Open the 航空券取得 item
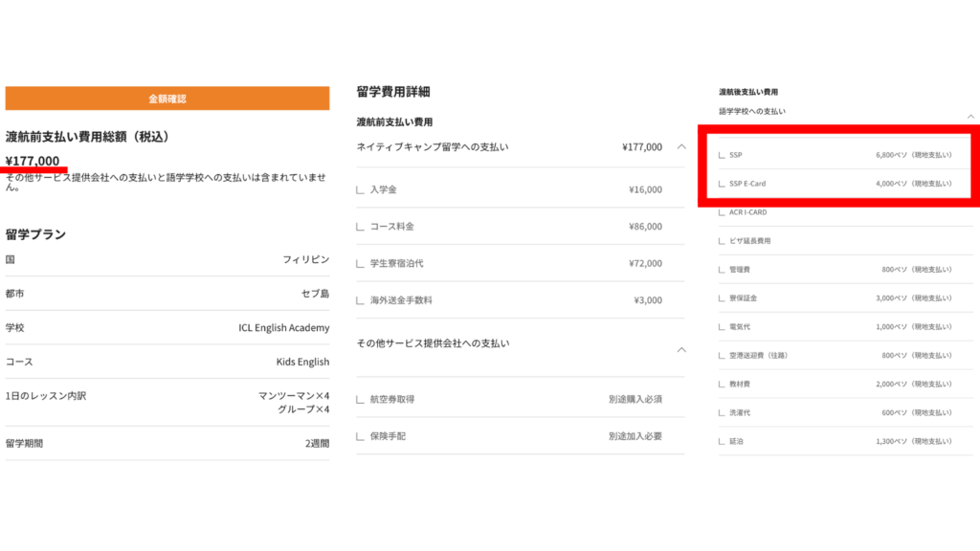 click(391, 399)
